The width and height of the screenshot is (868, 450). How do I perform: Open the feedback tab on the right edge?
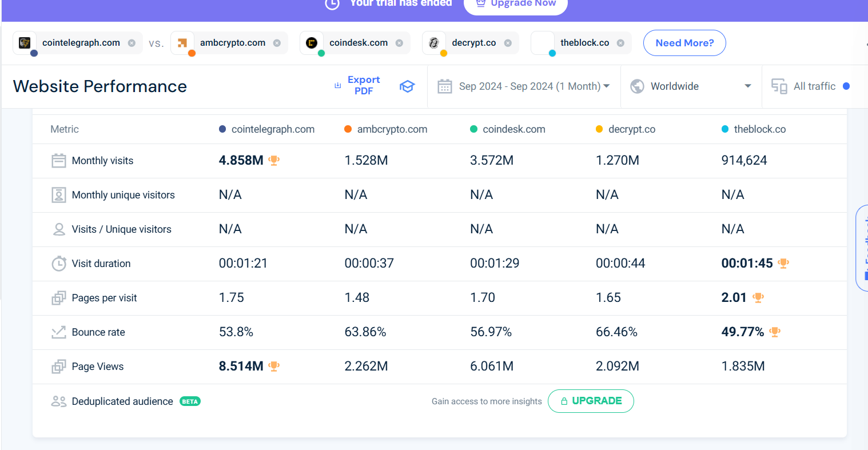tap(862, 248)
